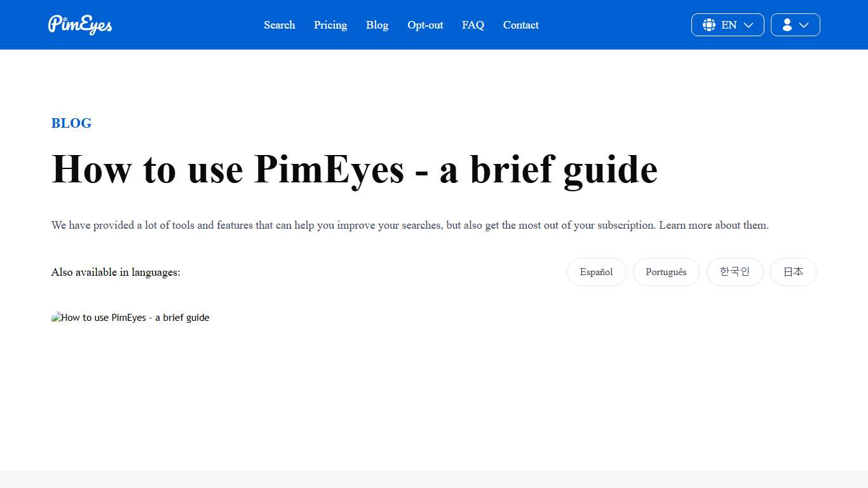The width and height of the screenshot is (868, 488).
Task: Navigate to the Search menu item
Action: coord(280,25)
